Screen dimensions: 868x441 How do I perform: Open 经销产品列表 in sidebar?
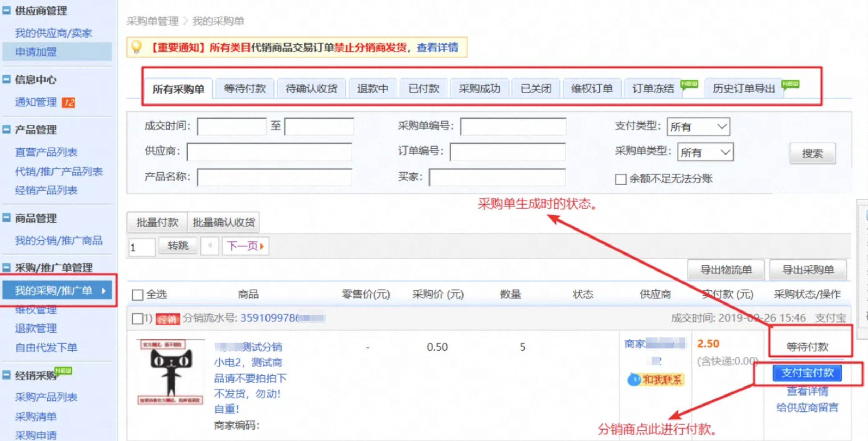click(46, 190)
